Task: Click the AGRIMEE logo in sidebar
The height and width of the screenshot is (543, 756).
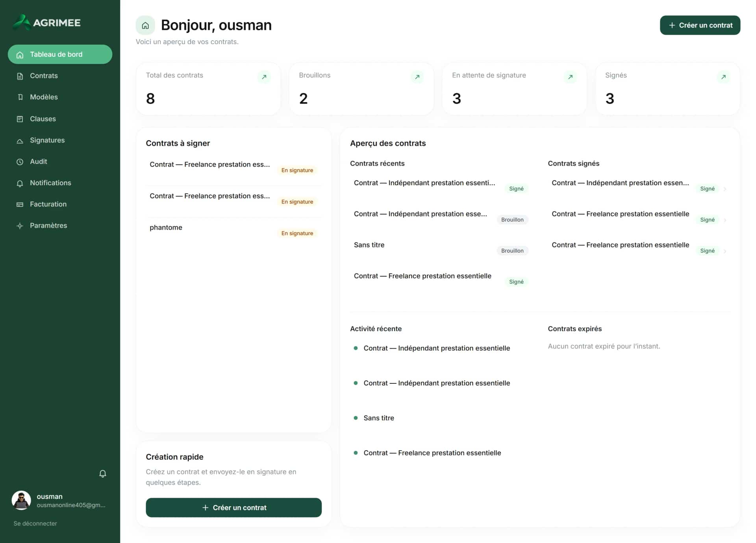Action: pos(46,22)
